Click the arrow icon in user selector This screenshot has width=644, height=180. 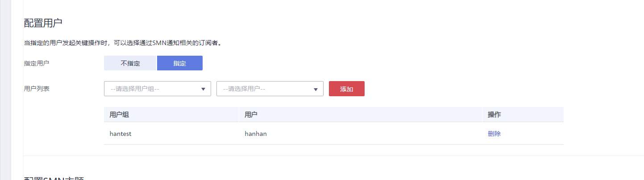tap(316, 89)
